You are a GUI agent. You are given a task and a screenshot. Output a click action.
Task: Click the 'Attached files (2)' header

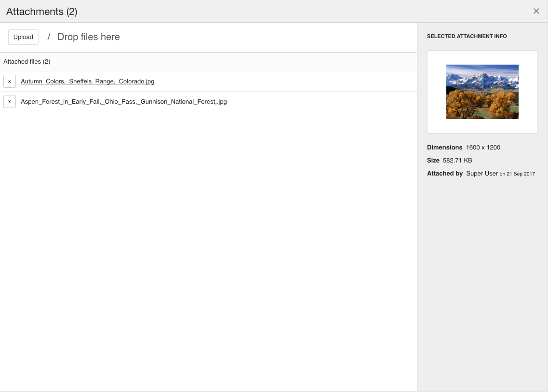27,62
